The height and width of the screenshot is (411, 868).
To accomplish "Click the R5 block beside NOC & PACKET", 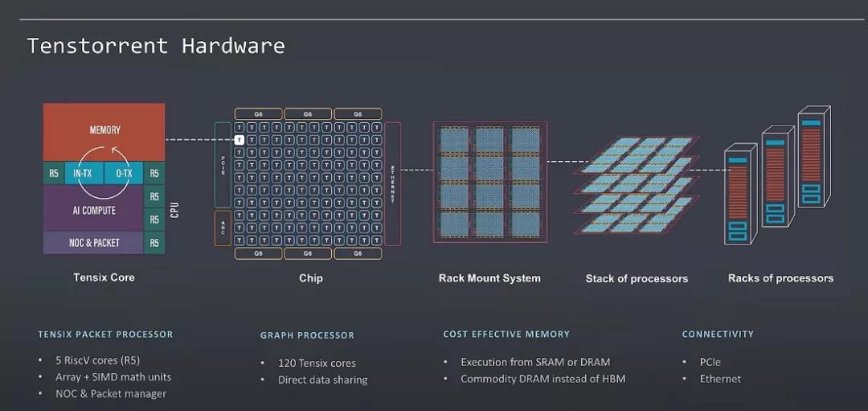I will click(154, 243).
